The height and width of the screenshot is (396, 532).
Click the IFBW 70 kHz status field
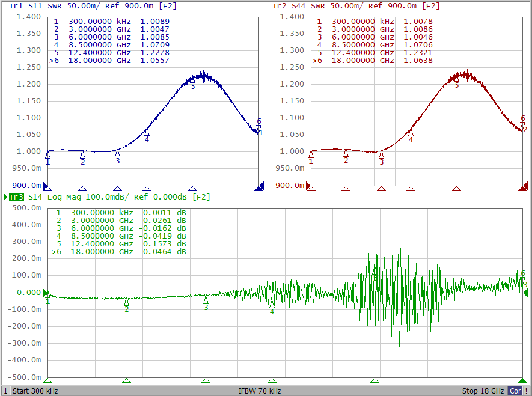[260, 391]
